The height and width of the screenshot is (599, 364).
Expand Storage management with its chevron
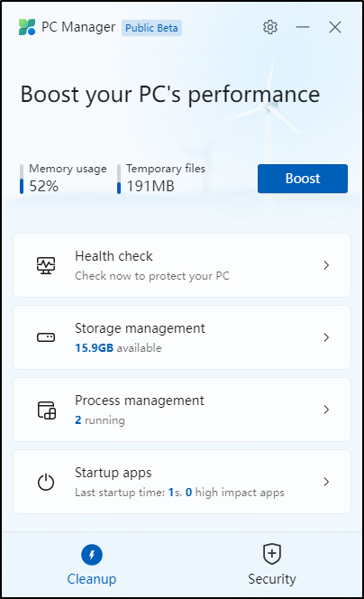pyautogui.click(x=326, y=337)
